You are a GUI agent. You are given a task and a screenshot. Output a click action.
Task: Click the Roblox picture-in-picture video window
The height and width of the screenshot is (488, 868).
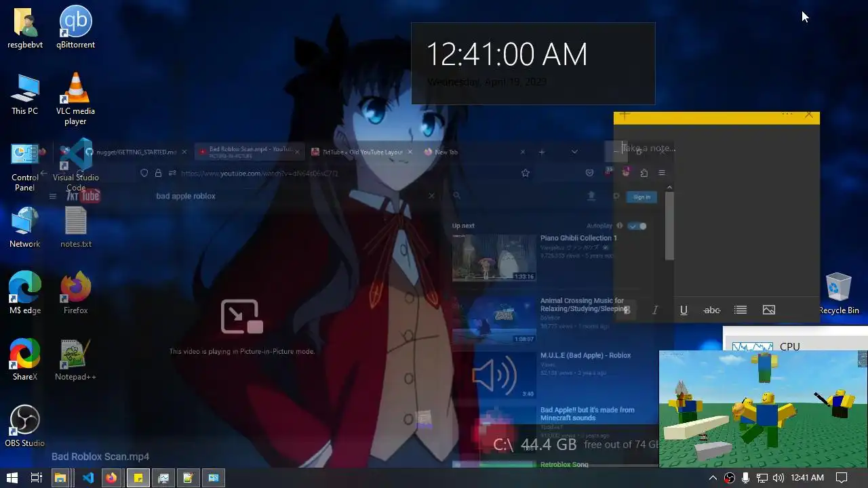(763, 409)
